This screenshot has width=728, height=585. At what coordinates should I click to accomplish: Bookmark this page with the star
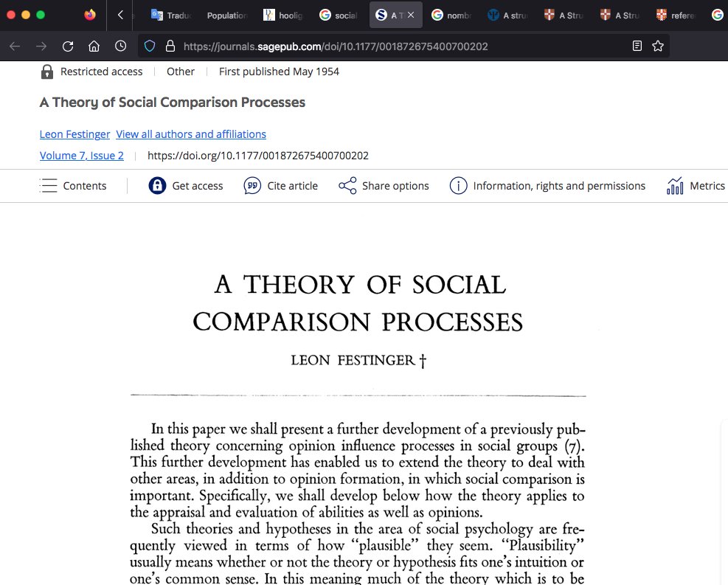658,46
